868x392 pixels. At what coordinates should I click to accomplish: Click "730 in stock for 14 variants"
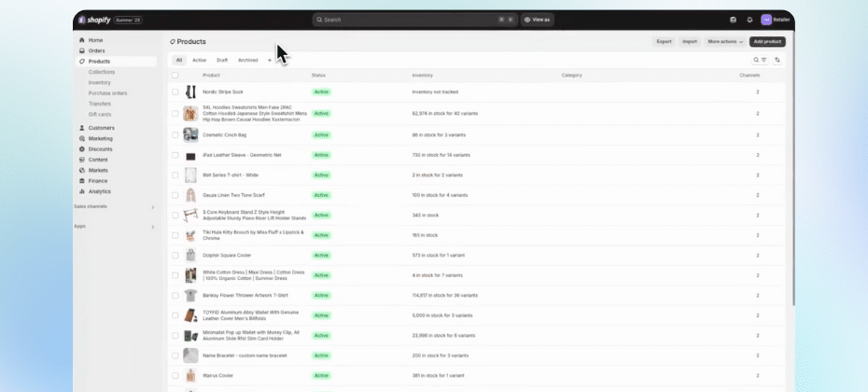point(441,155)
